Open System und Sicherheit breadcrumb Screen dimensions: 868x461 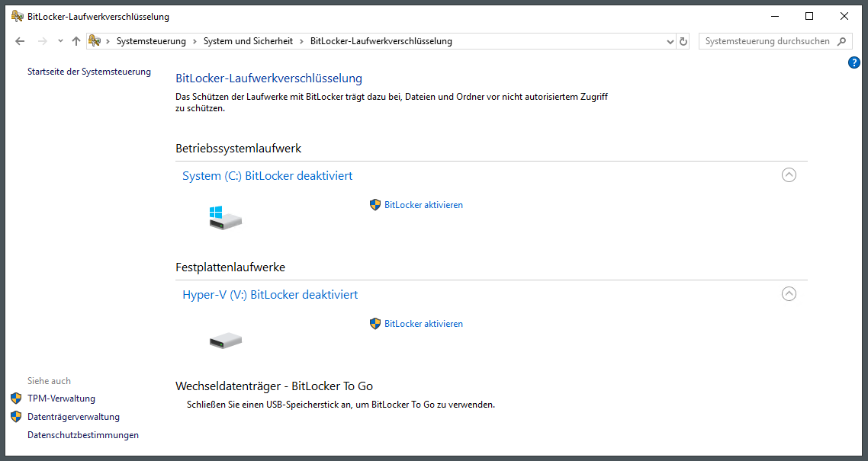[x=248, y=41]
